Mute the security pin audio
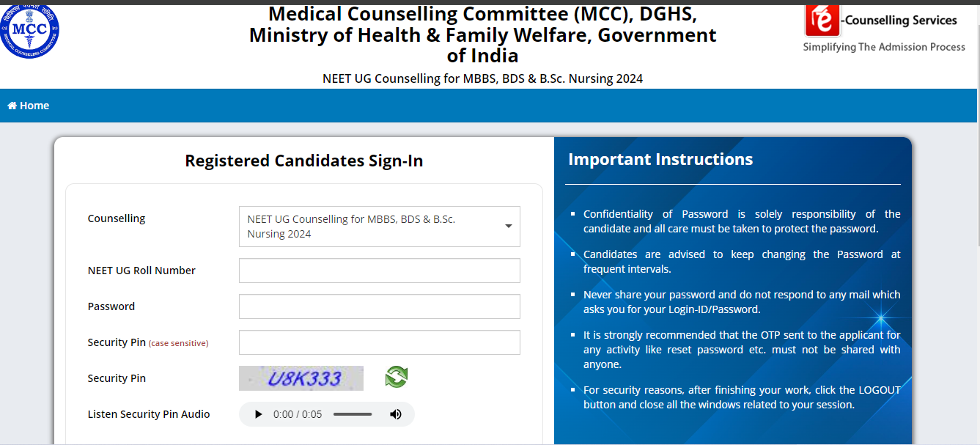This screenshot has width=980, height=445. [x=395, y=413]
